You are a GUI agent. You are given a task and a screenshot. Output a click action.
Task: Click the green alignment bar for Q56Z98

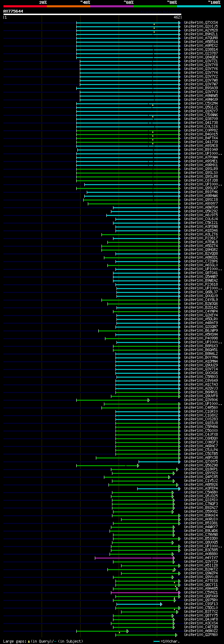click(x=107, y=465)
